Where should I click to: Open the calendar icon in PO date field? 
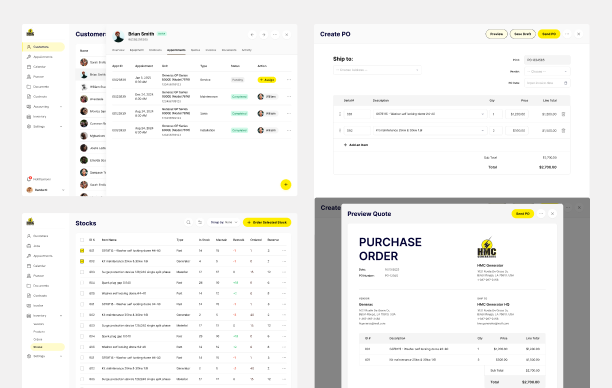coord(566,83)
